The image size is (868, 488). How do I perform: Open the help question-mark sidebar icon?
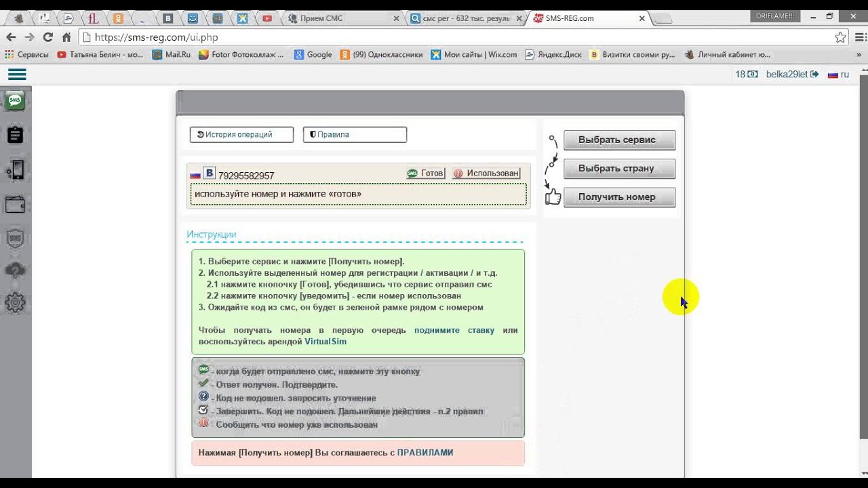pos(15,270)
